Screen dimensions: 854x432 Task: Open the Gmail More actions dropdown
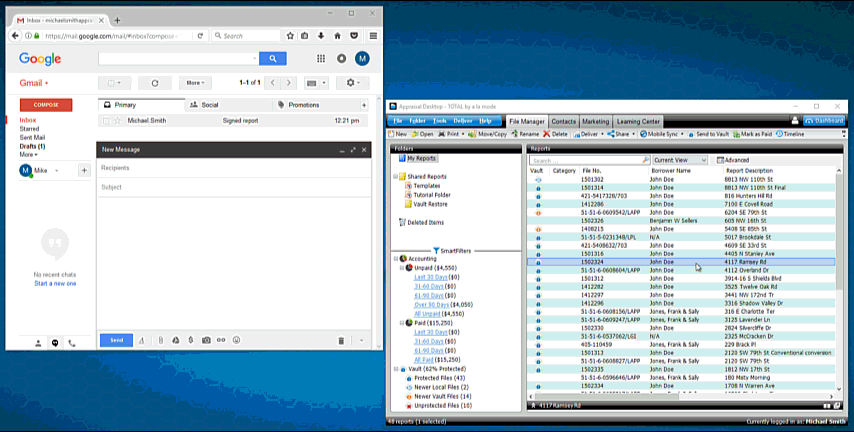[x=195, y=83]
